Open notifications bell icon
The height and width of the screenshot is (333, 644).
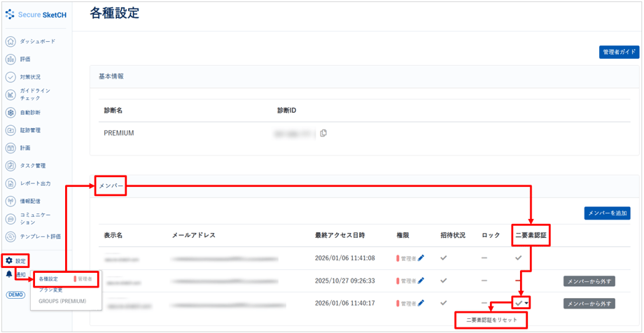pos(9,274)
